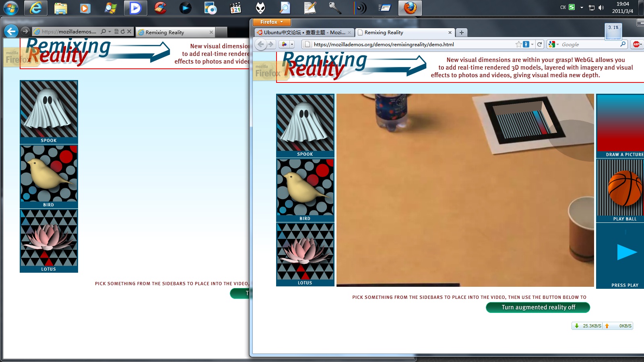The image size is (644, 362).
Task: Open the key icon application on taskbar
Action: click(335, 8)
